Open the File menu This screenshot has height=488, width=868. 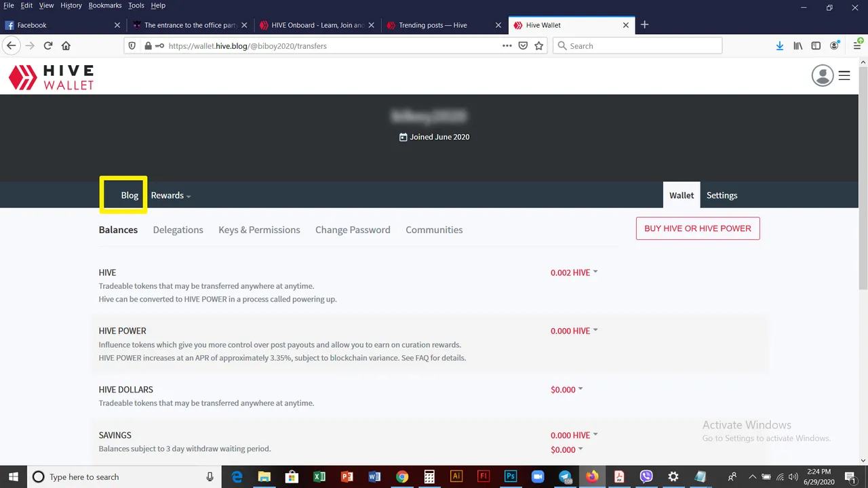point(9,5)
